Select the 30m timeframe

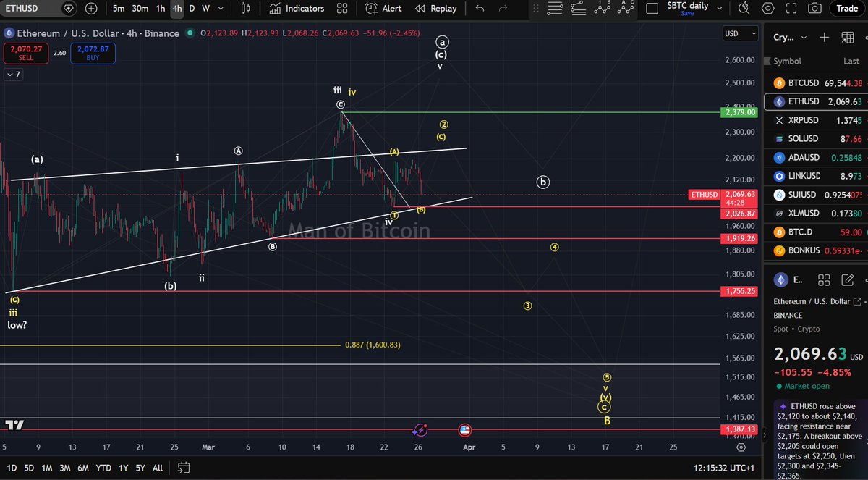[x=140, y=9]
